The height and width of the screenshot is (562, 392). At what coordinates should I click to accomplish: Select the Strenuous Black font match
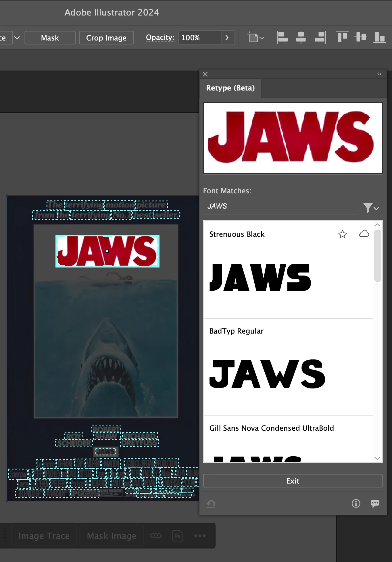(288, 270)
